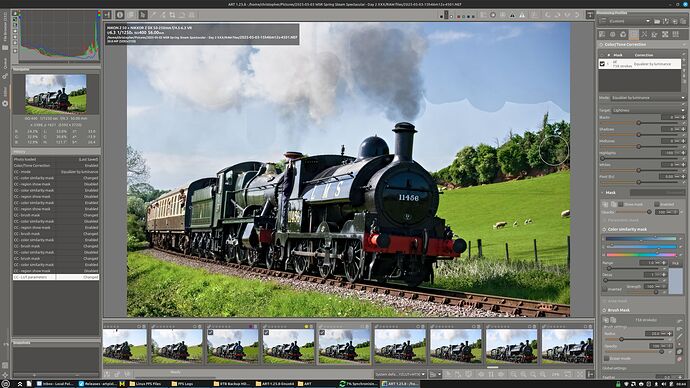
Task: Toggle the checkbox of the mask list entry
Action: coord(602,64)
